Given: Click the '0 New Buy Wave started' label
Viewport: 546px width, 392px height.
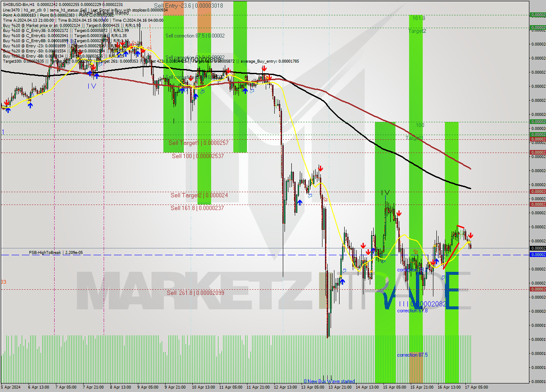Looking at the screenshot, I should pos(329,381).
